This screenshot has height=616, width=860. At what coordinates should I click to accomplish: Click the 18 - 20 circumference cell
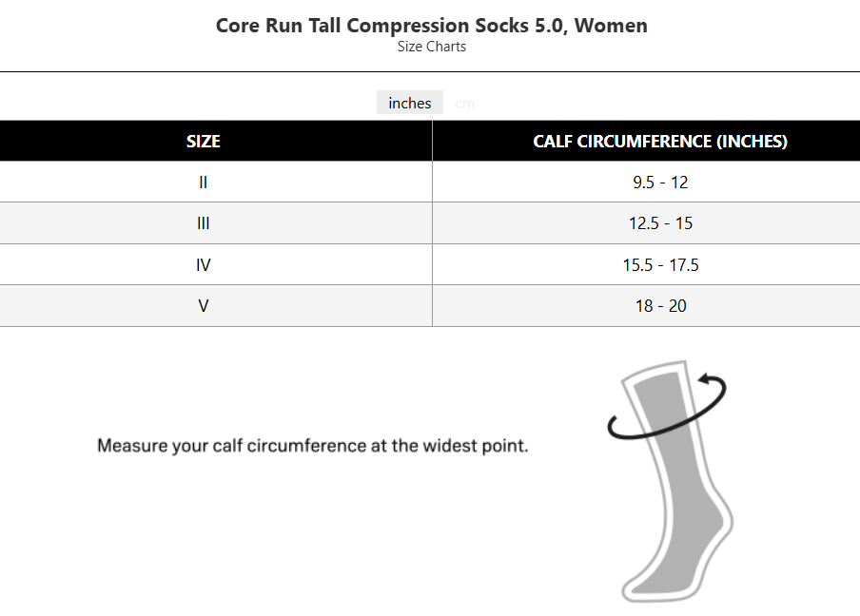pyautogui.click(x=660, y=306)
